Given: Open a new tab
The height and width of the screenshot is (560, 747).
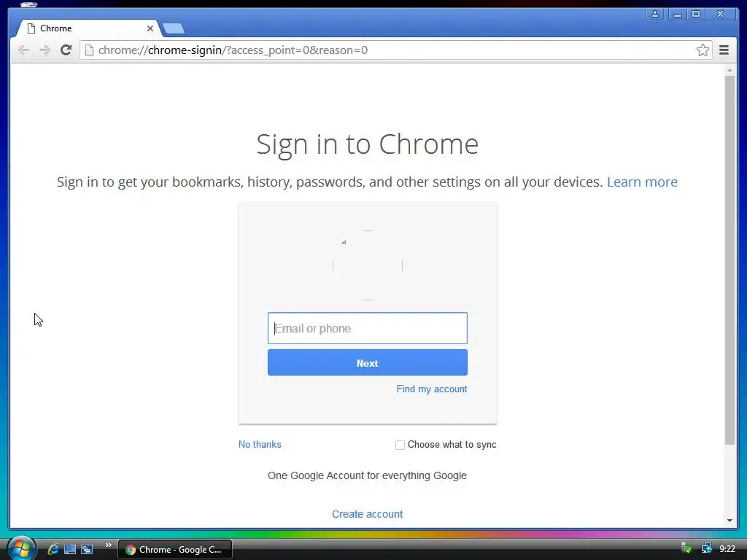Looking at the screenshot, I should [x=174, y=29].
